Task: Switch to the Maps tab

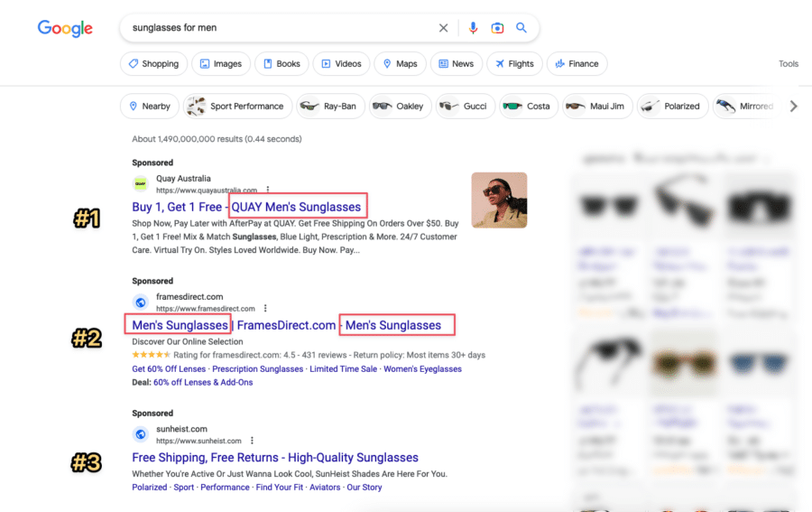Action: coord(401,64)
